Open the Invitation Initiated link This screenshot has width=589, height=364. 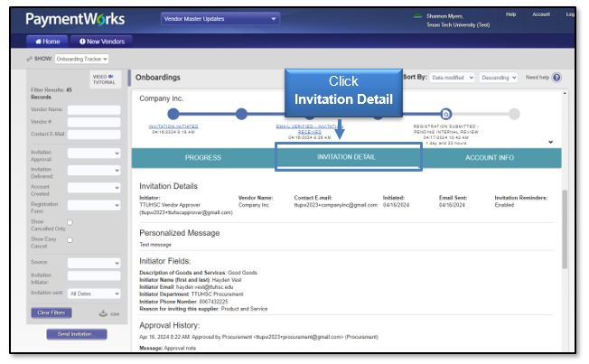[173, 126]
